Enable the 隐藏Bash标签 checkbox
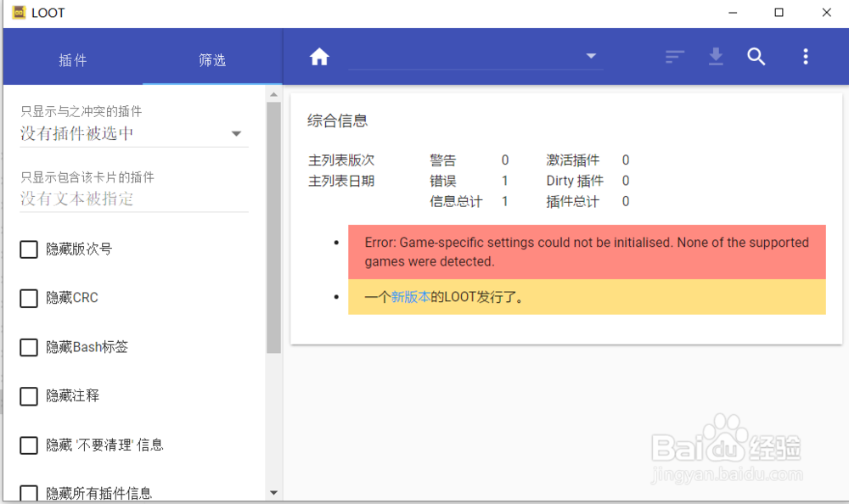 click(29, 348)
